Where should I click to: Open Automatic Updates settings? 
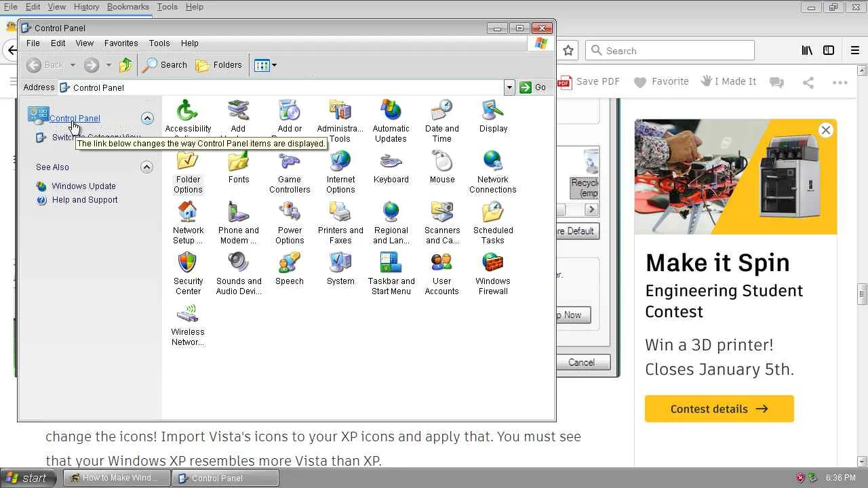point(391,121)
